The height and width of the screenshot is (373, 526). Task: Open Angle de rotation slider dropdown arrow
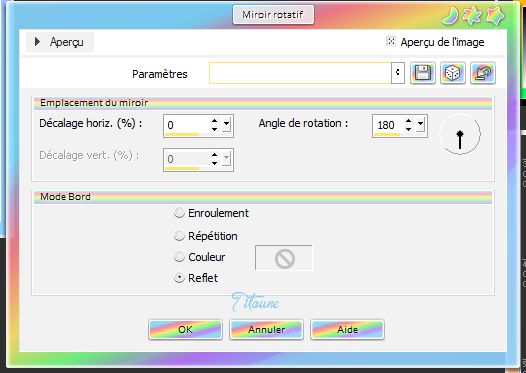point(420,124)
